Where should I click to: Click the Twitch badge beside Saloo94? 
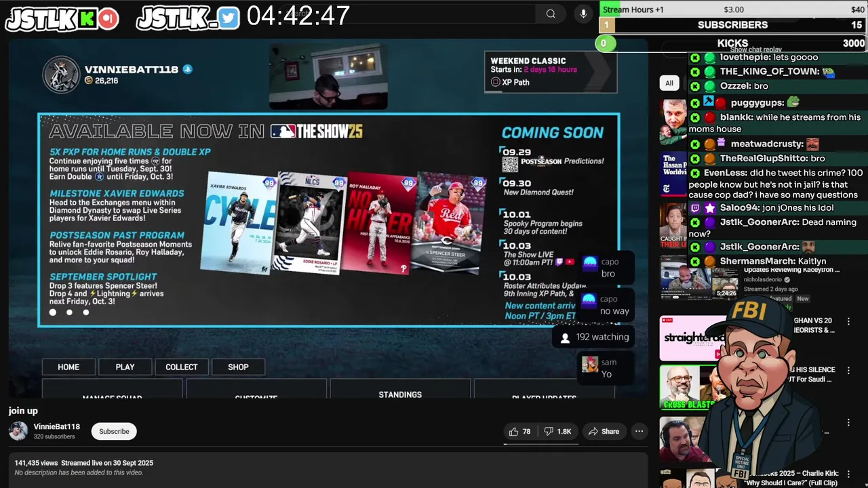pos(695,208)
